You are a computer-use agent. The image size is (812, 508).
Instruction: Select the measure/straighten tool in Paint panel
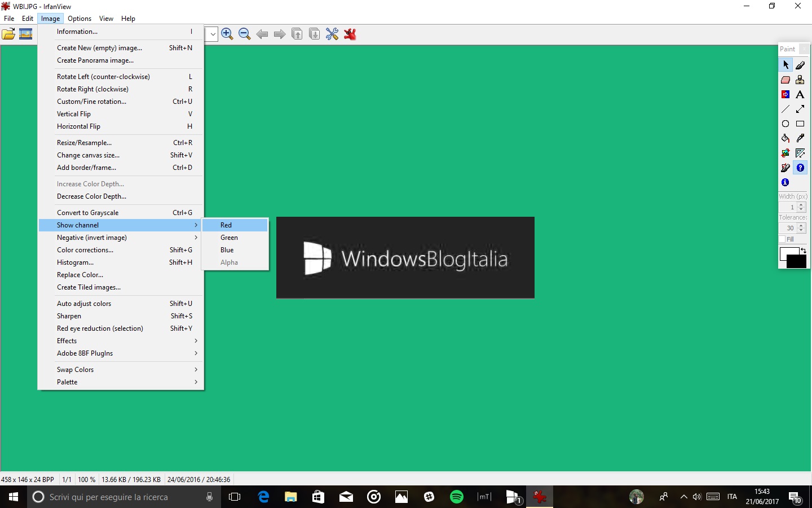click(x=800, y=153)
